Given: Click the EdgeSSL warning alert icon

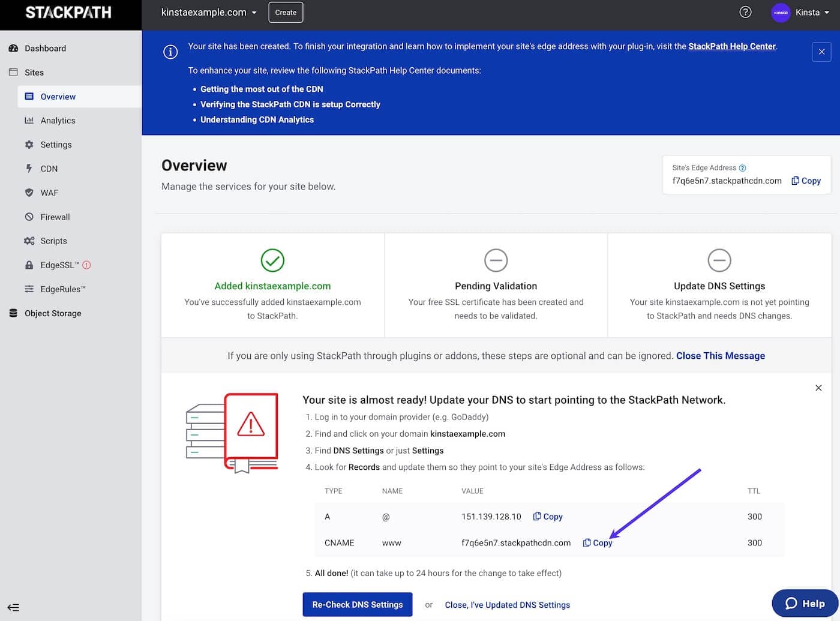Looking at the screenshot, I should (x=86, y=265).
